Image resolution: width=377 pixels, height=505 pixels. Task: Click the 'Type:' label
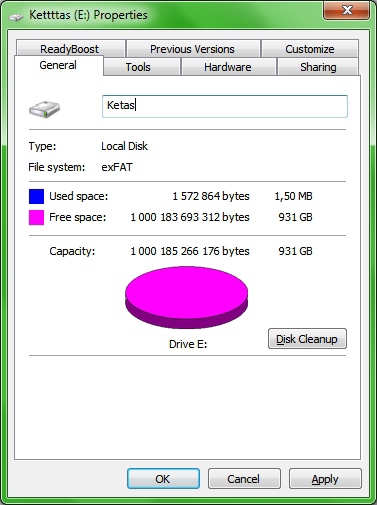(42, 146)
